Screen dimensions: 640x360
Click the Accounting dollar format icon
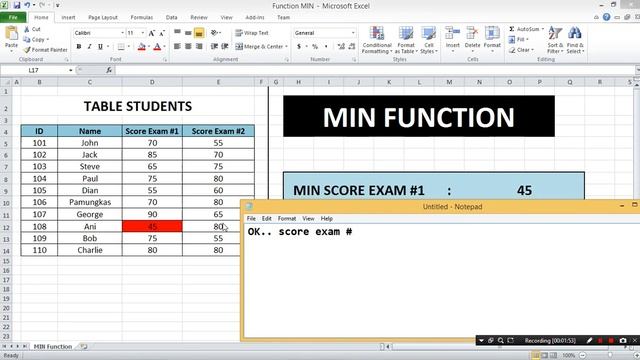pyautogui.click(x=299, y=47)
